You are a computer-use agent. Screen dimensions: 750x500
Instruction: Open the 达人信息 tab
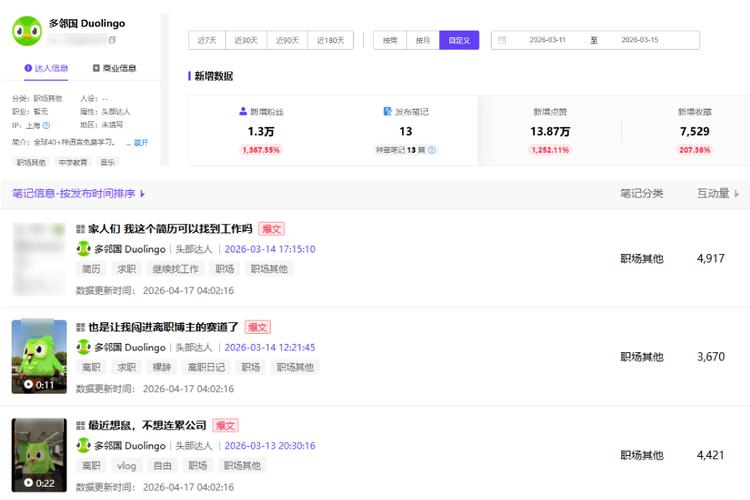coord(46,68)
